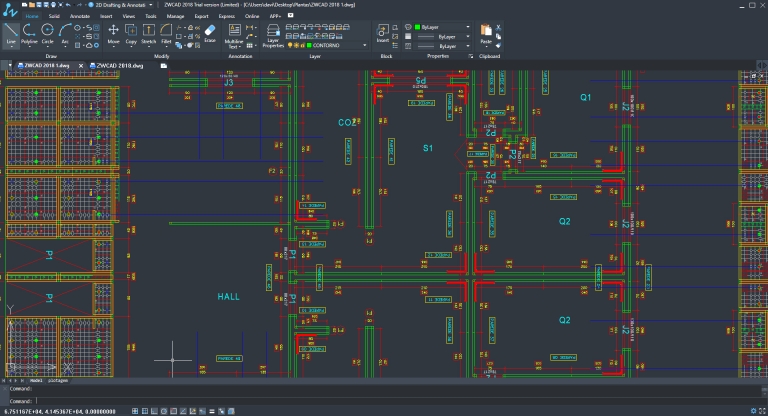
Task: Open the CONTORNO layer dropdown
Action: 330,45
